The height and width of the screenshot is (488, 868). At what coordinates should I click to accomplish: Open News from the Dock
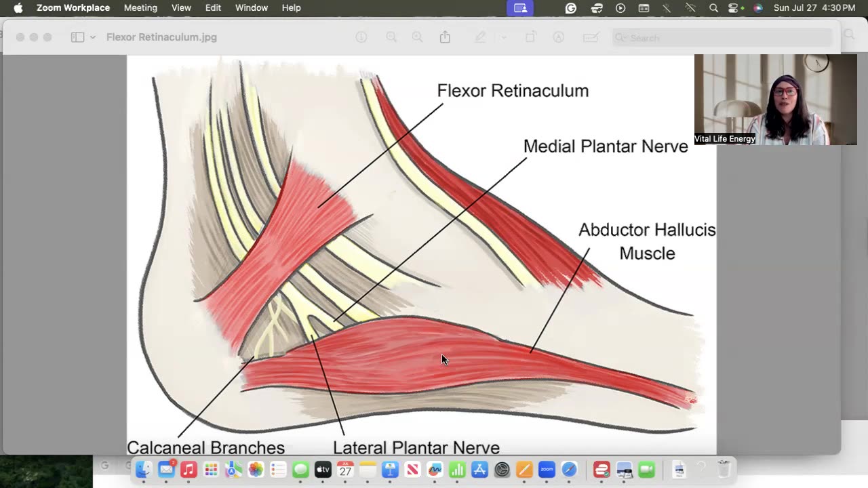[x=412, y=469]
